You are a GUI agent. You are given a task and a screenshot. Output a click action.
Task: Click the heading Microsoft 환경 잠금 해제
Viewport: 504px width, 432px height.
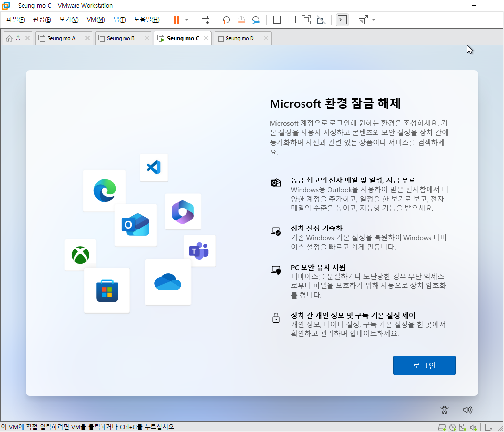point(335,103)
